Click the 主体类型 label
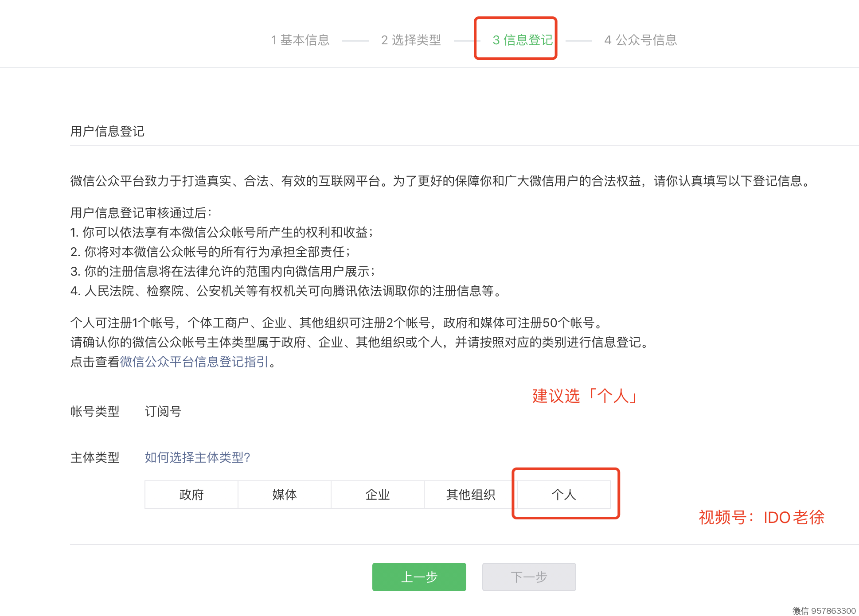 [95, 457]
